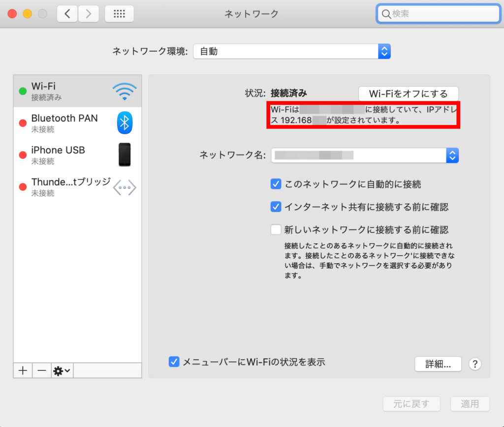Click the iPhone device icon
Screen dimensions: 504x427
(x=125, y=154)
